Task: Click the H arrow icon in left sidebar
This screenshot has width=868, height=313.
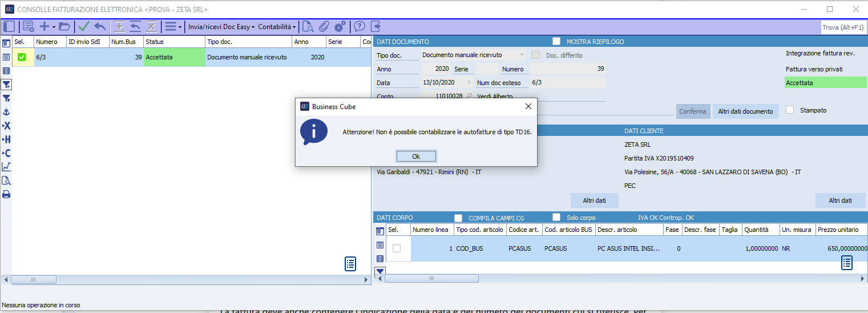Action: point(6,139)
